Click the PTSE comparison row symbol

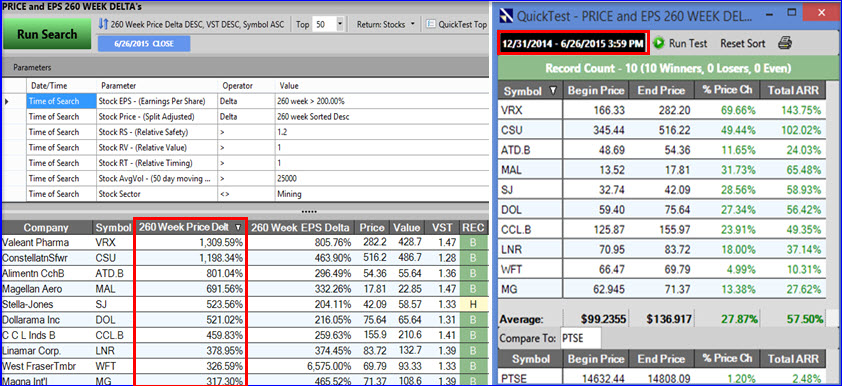[x=514, y=379]
